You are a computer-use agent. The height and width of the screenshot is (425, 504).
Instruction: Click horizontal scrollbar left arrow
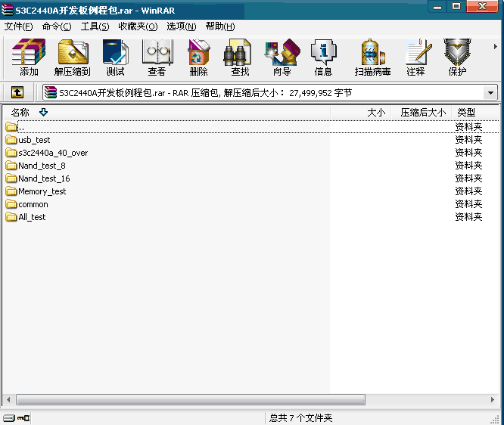(x=8, y=399)
